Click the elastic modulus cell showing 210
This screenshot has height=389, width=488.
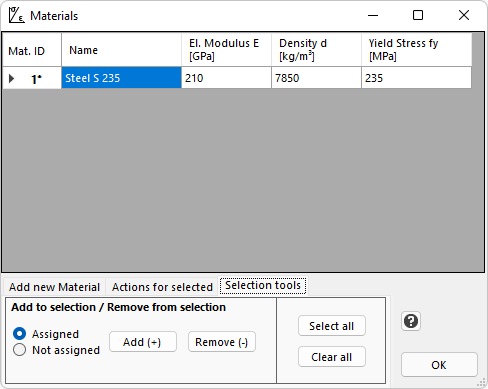(226, 78)
